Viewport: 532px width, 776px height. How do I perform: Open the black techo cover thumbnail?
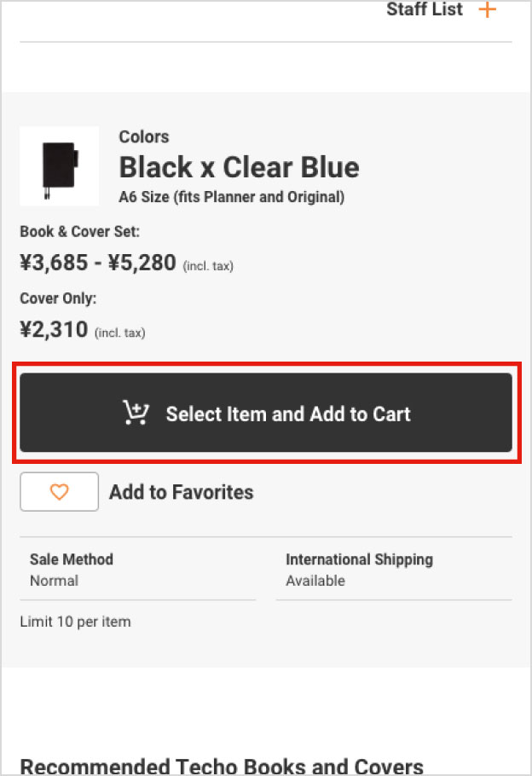59,166
